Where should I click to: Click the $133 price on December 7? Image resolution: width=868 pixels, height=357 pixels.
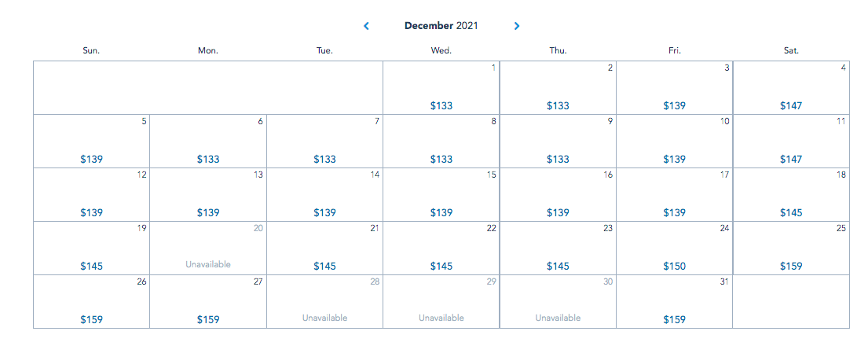coord(324,159)
